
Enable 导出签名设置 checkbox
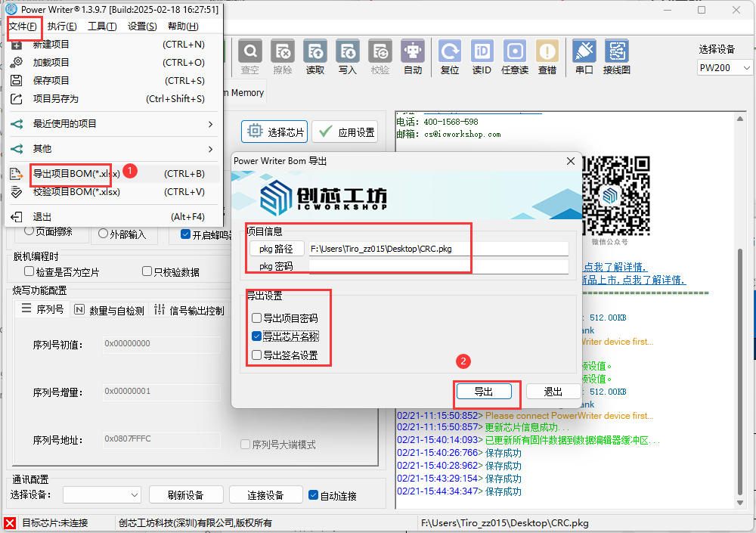[x=256, y=355]
